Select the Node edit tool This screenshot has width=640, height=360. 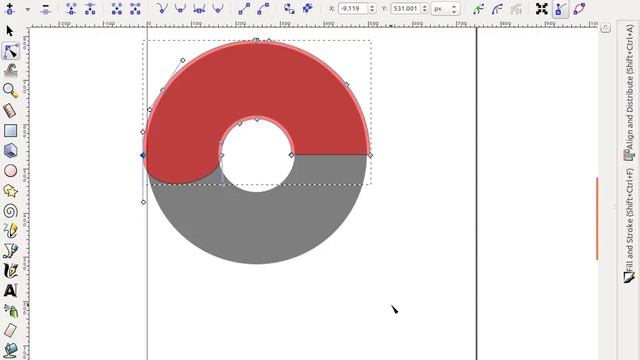[10, 52]
